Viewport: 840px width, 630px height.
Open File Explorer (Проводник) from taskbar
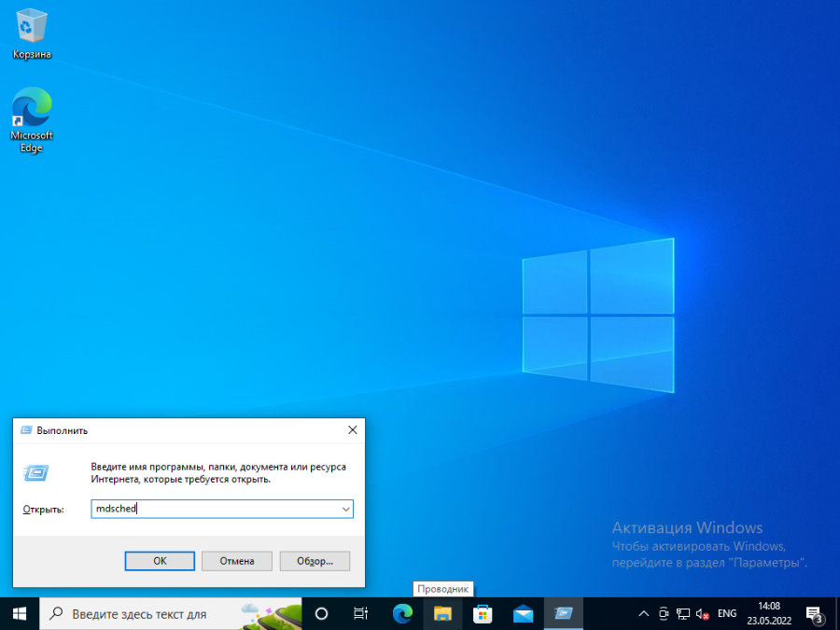click(442, 614)
